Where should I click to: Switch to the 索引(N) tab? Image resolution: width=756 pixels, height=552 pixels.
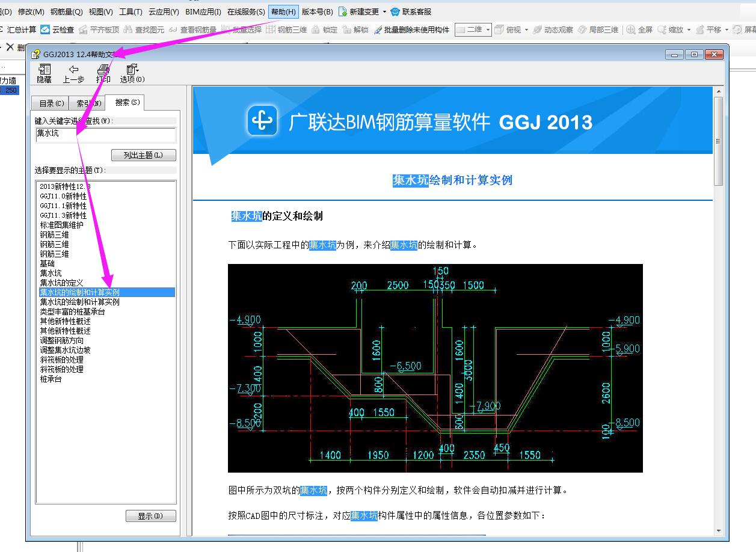coord(87,103)
